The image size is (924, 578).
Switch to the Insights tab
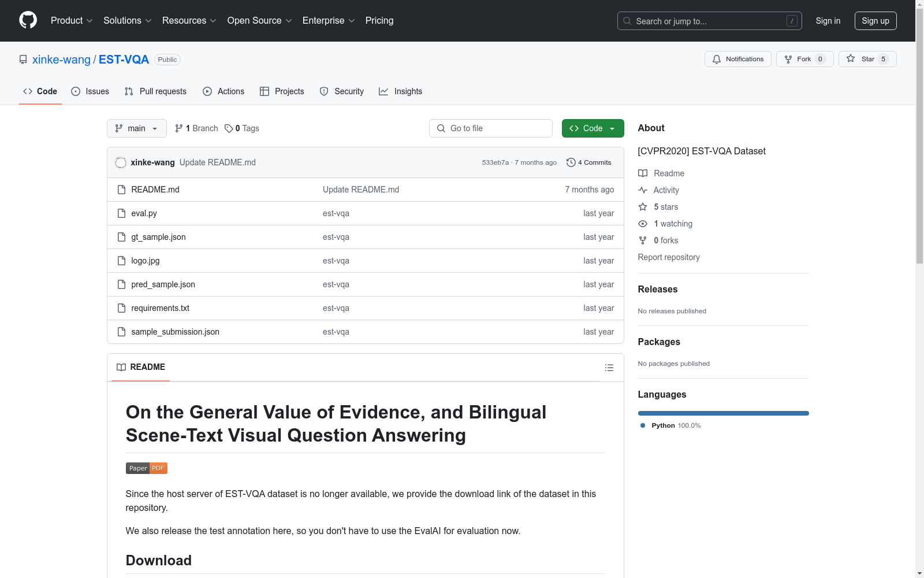(401, 91)
